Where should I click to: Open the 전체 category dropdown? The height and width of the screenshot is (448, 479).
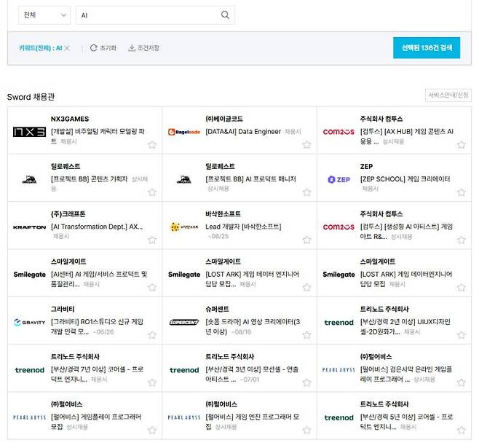44,15
